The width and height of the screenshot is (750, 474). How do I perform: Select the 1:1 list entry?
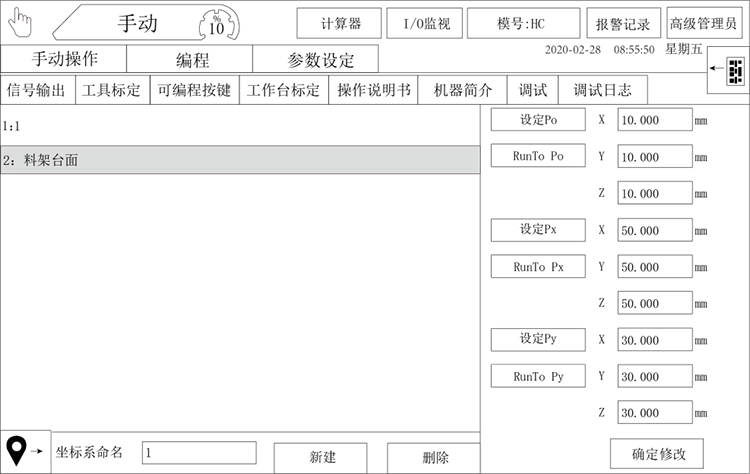[240, 127]
